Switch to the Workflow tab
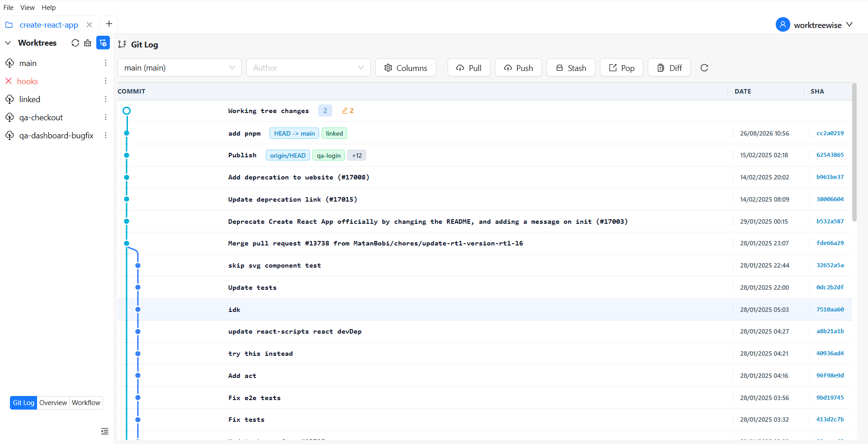 tap(86, 403)
